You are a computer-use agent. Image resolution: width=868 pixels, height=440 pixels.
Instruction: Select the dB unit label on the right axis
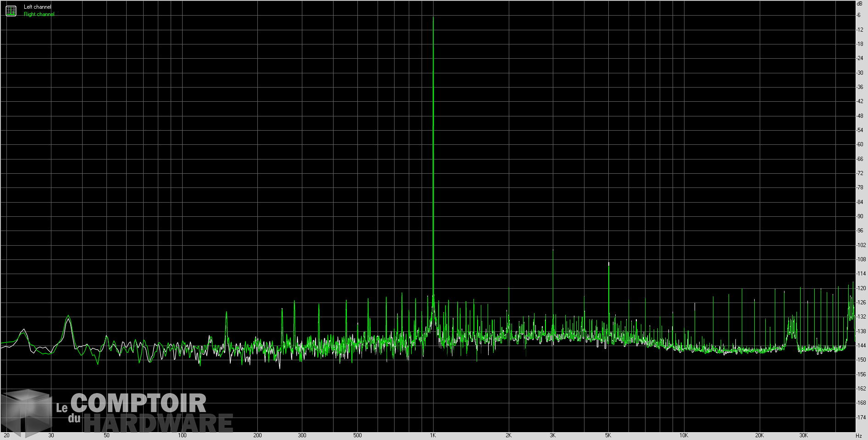[860, 4]
